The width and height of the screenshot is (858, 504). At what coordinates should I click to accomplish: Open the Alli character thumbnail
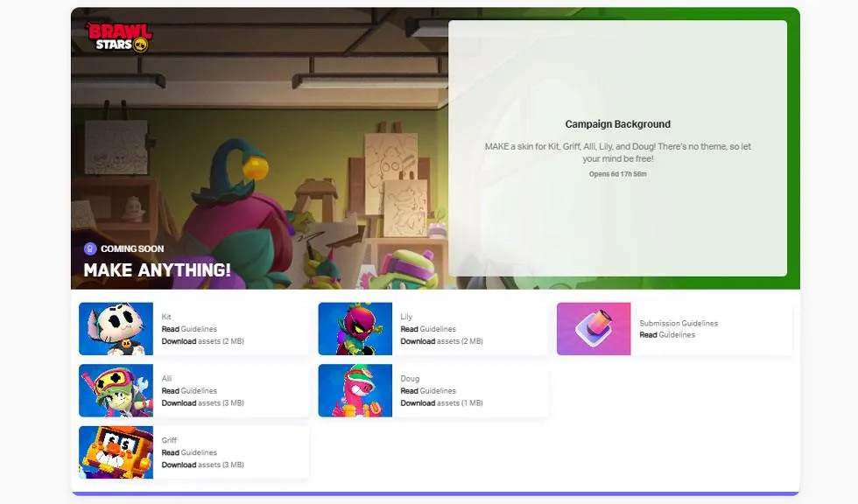point(116,390)
